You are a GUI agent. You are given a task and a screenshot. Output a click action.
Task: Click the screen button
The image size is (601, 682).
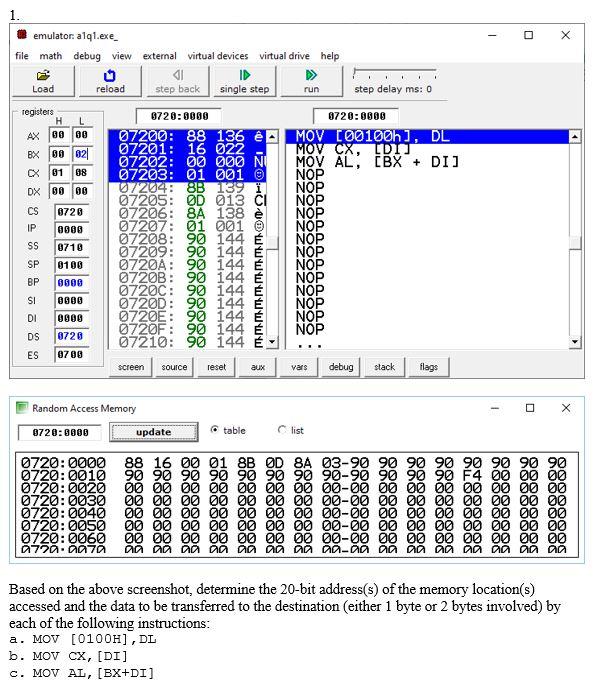click(x=131, y=367)
